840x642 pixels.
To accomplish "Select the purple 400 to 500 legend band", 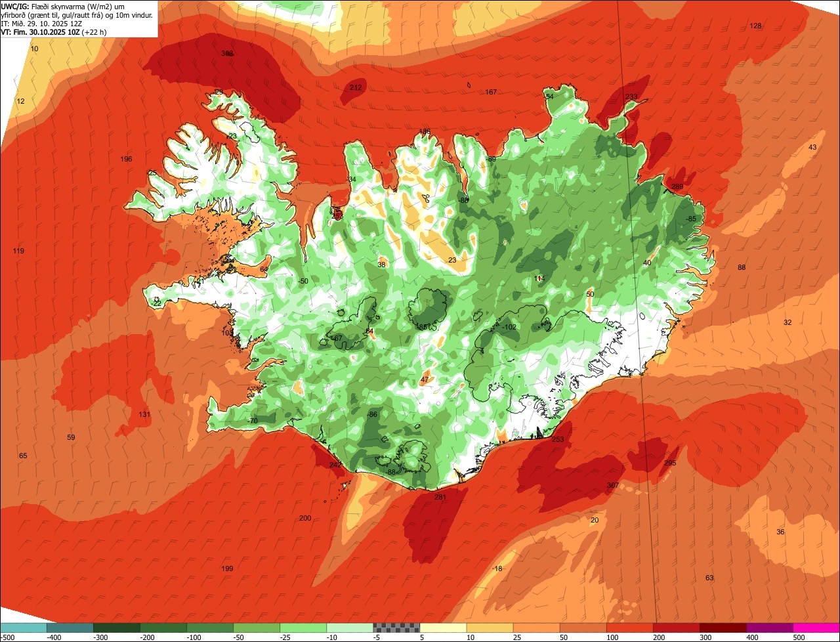I will pos(770,628).
